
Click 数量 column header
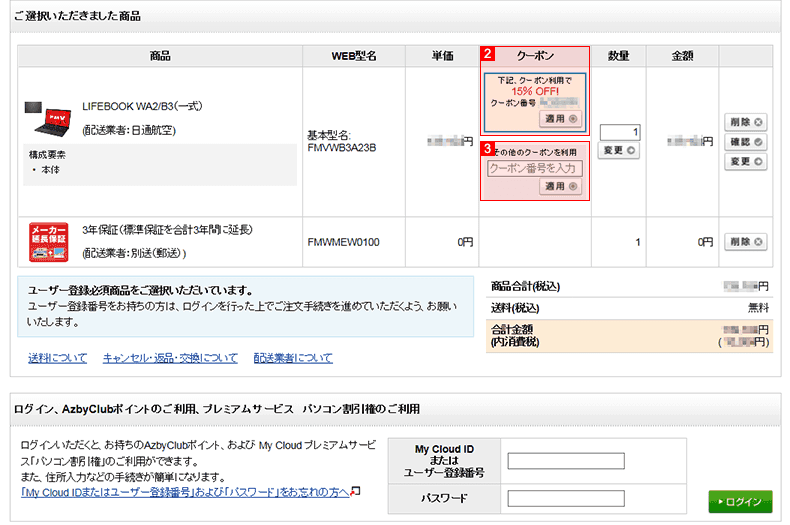click(x=619, y=56)
